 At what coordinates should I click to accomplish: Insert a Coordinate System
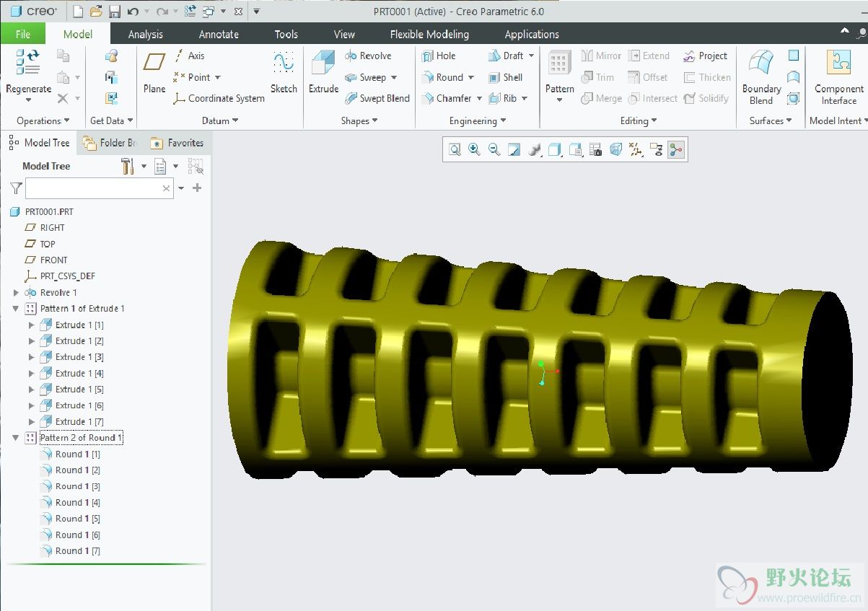tap(219, 98)
